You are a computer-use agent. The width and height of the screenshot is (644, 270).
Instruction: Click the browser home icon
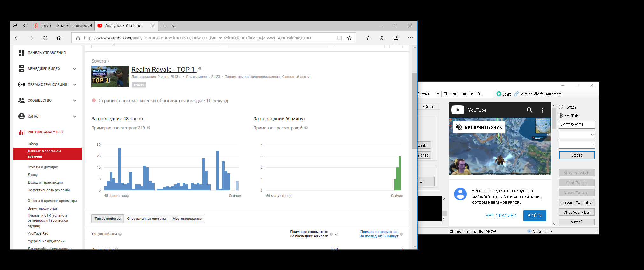(59, 38)
